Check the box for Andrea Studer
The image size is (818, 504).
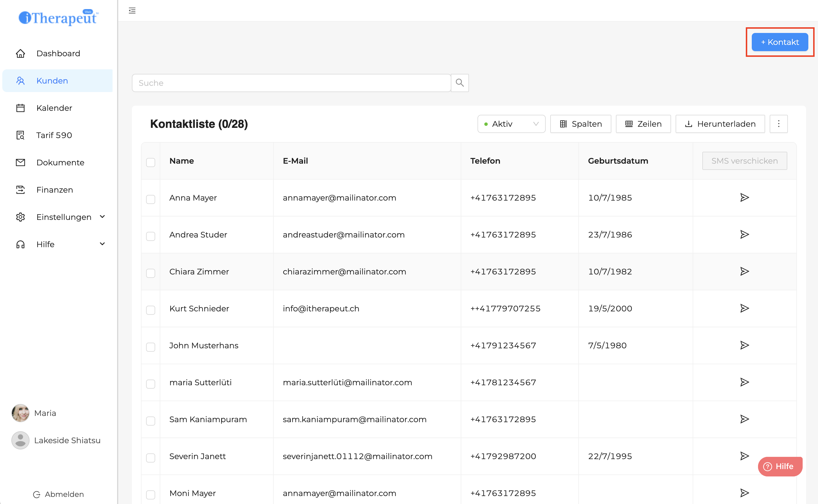tap(151, 236)
